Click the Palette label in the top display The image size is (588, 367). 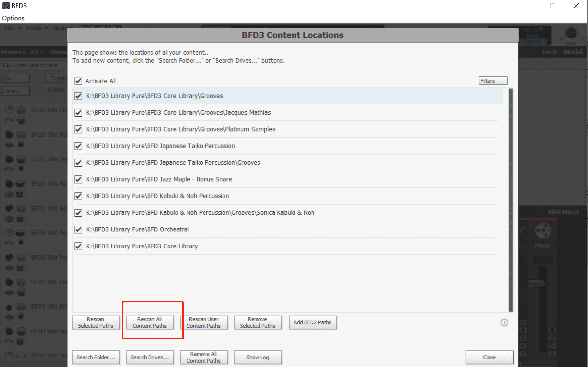[x=532, y=42]
